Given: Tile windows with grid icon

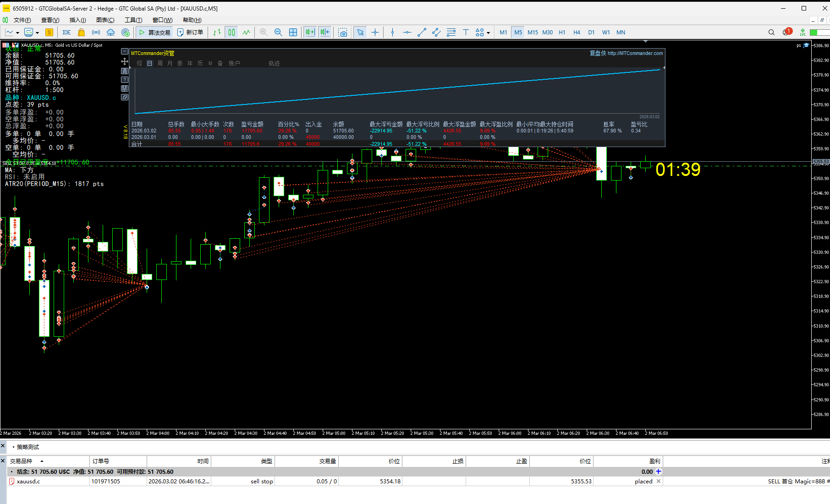Looking at the screenshot, I should [x=293, y=32].
